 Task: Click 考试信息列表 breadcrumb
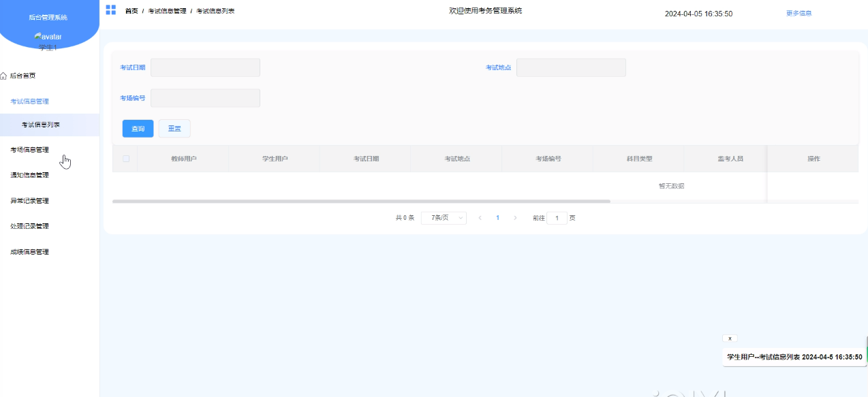(x=215, y=11)
